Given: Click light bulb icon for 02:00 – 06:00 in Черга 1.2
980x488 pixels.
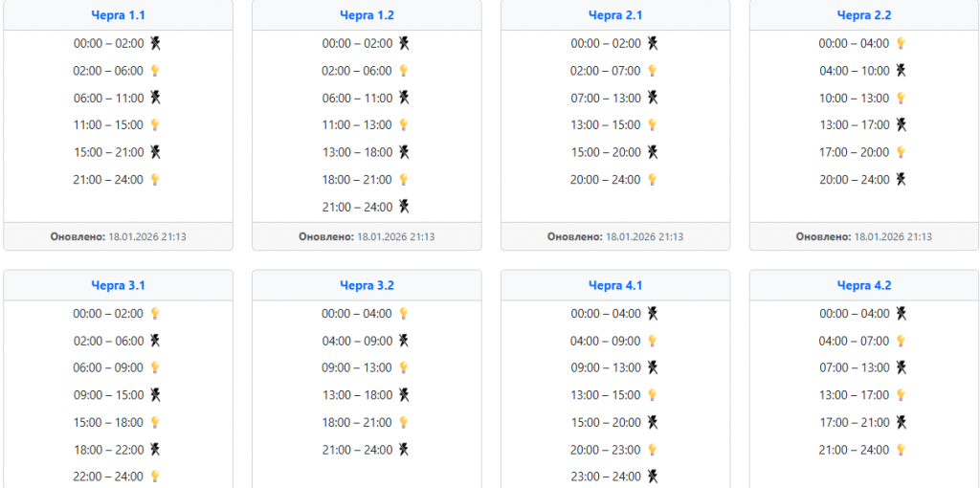Looking at the screenshot, I should point(404,71).
